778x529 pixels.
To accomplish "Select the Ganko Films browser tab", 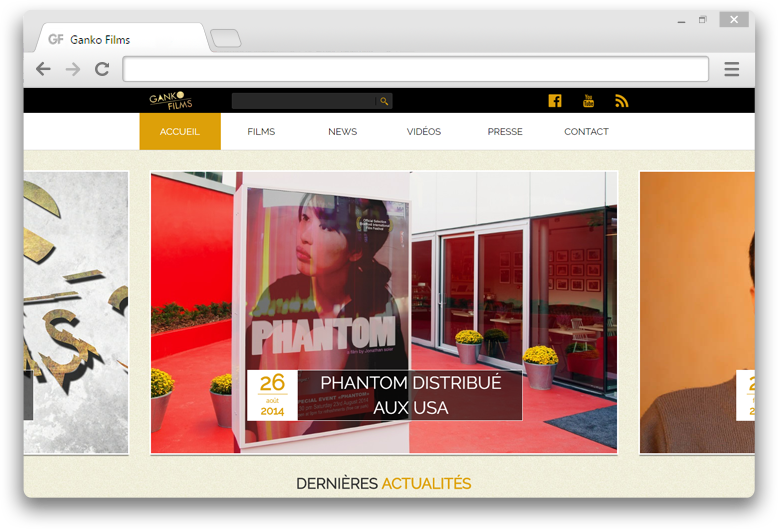I will coord(122,39).
